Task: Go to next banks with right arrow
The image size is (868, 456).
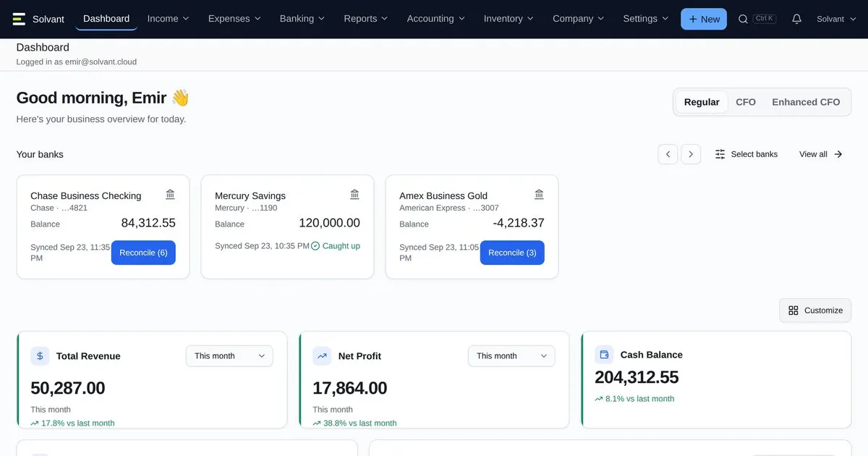Action: click(691, 154)
